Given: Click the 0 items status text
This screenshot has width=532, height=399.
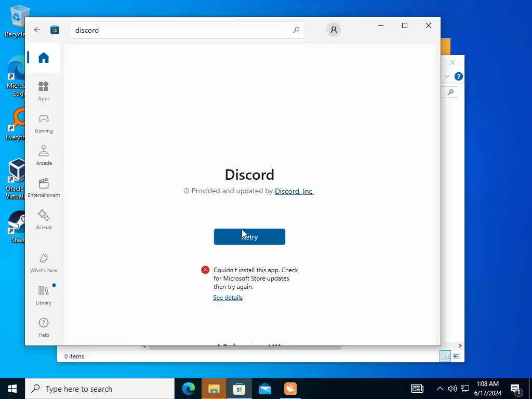Looking at the screenshot, I should pyautogui.click(x=74, y=356).
